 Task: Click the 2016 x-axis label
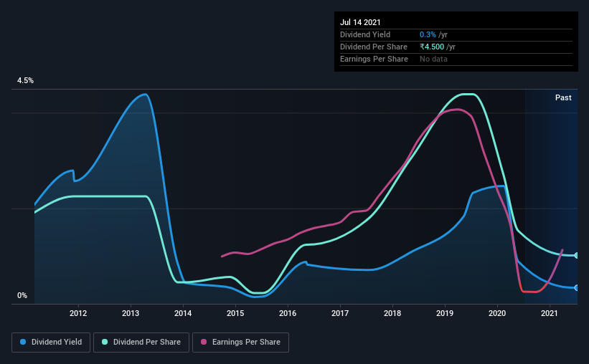point(288,313)
